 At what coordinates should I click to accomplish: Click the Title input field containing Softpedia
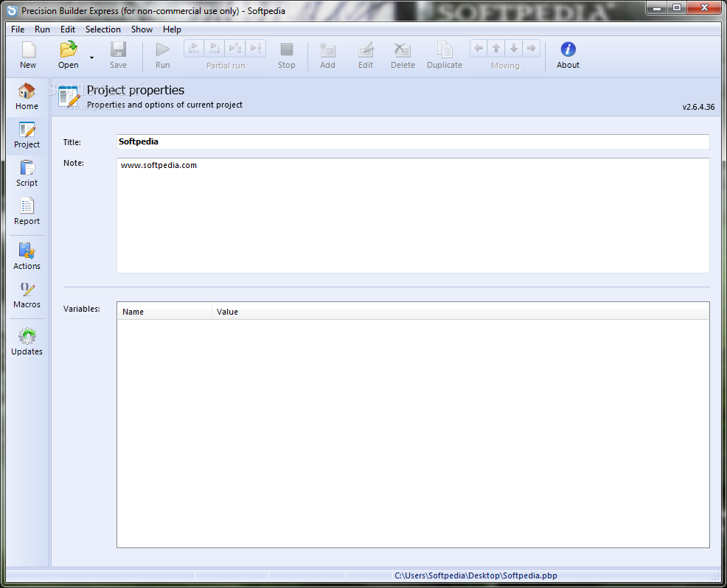coord(413,141)
